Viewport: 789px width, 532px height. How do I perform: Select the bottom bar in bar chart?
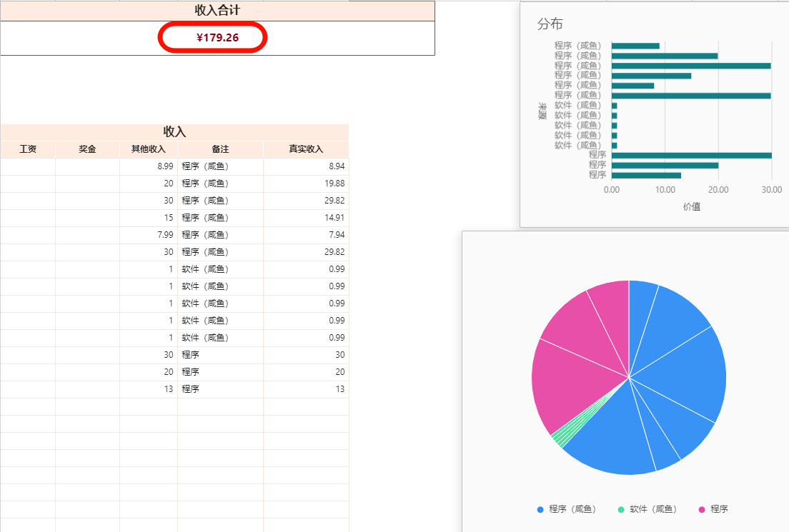(645, 175)
